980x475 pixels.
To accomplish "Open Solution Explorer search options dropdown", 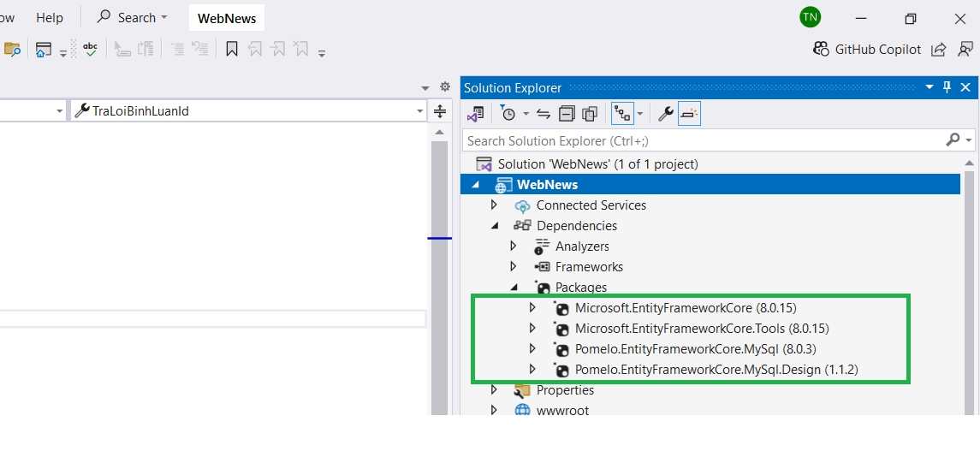I will (x=969, y=140).
